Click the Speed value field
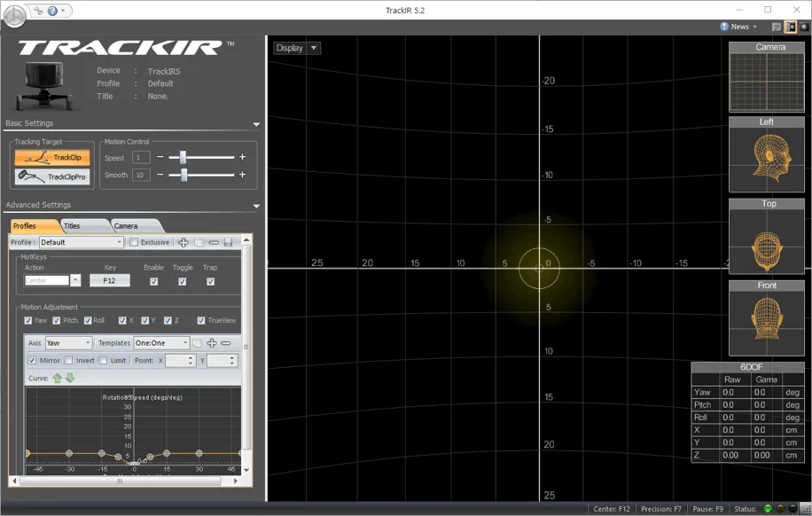 coord(141,158)
